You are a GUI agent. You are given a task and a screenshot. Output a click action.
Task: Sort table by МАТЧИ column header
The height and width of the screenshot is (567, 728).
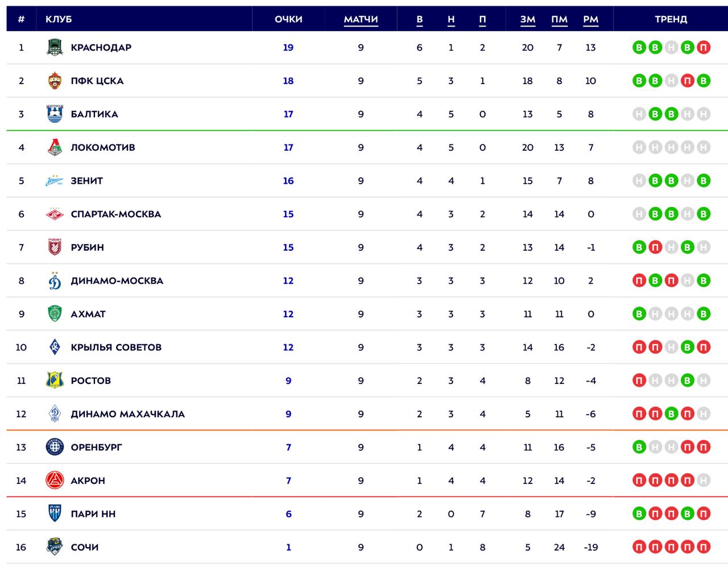click(361, 19)
